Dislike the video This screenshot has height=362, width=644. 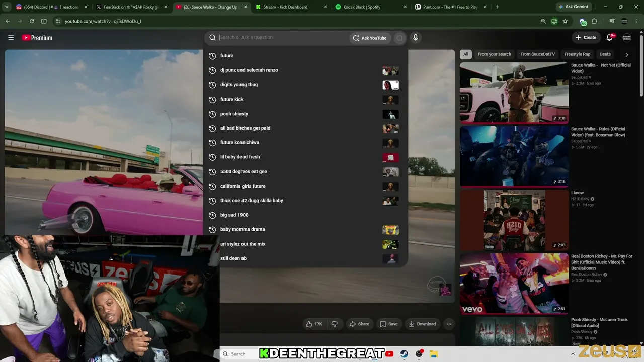click(334, 324)
